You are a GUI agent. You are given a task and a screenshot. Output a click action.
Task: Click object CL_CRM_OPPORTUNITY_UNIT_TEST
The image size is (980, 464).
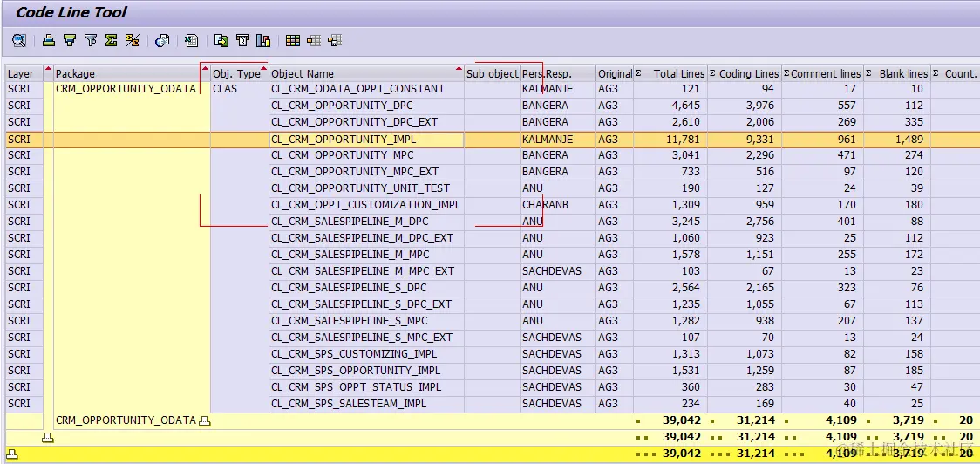366,188
